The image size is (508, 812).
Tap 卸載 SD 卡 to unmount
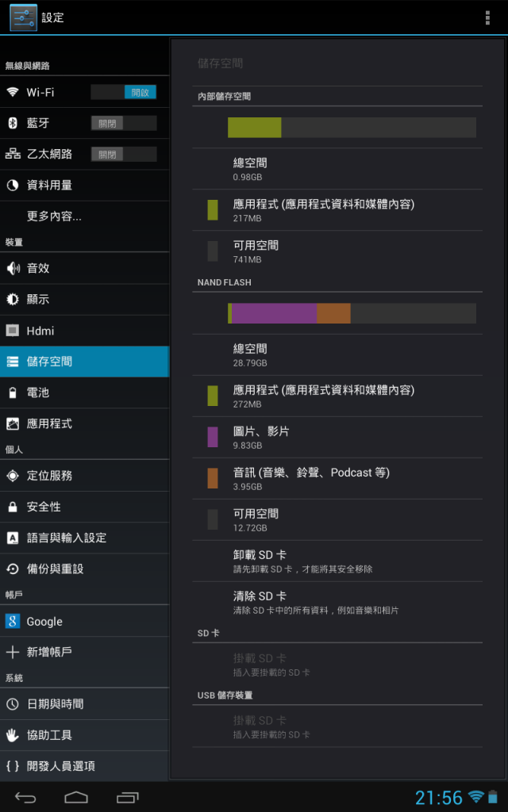point(337,561)
